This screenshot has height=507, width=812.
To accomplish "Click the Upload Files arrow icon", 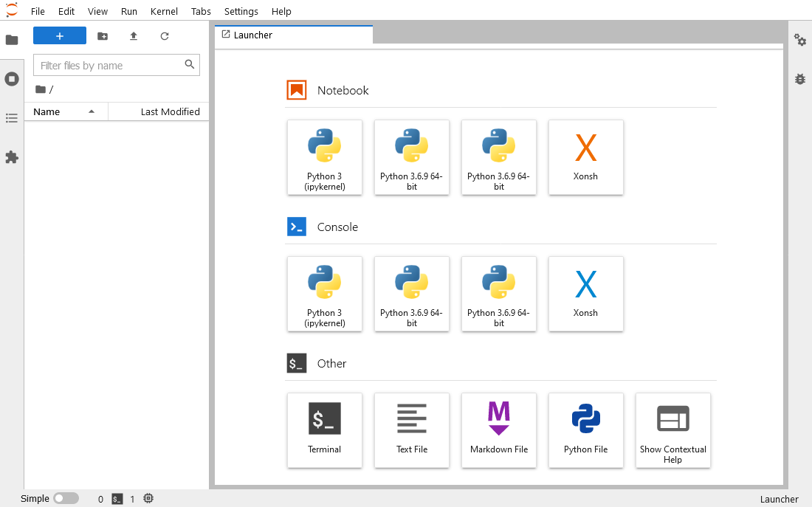I will click(x=134, y=35).
